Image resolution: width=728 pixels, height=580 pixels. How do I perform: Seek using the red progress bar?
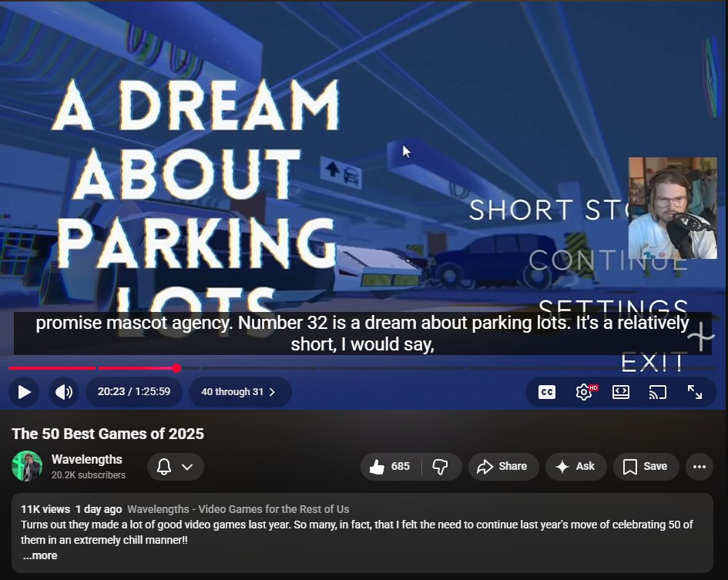pyautogui.click(x=177, y=368)
